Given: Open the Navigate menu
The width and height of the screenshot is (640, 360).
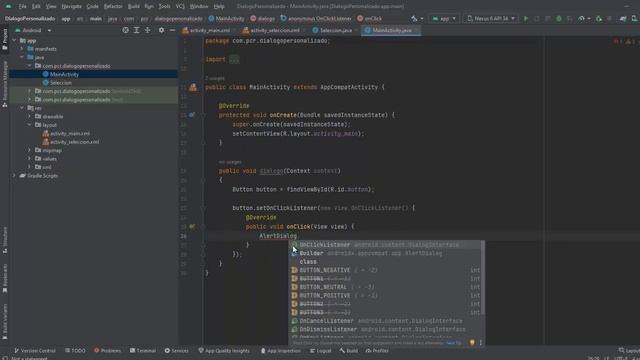Looking at the screenshot, I should point(71,7).
